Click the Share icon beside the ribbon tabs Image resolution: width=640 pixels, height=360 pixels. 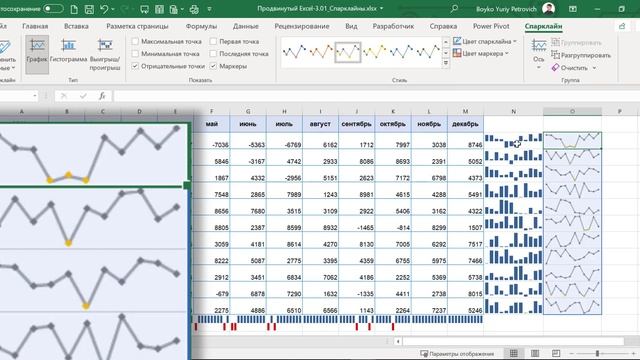click(x=622, y=26)
